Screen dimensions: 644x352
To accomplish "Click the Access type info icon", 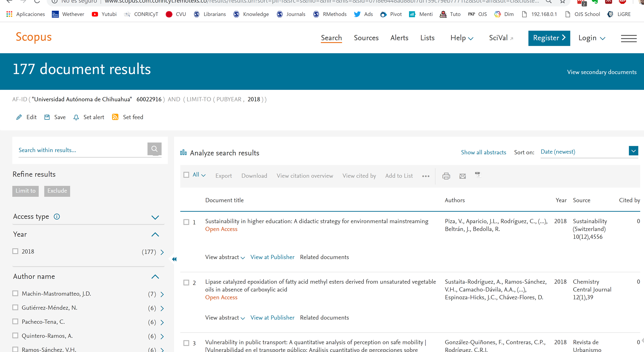I will (57, 217).
